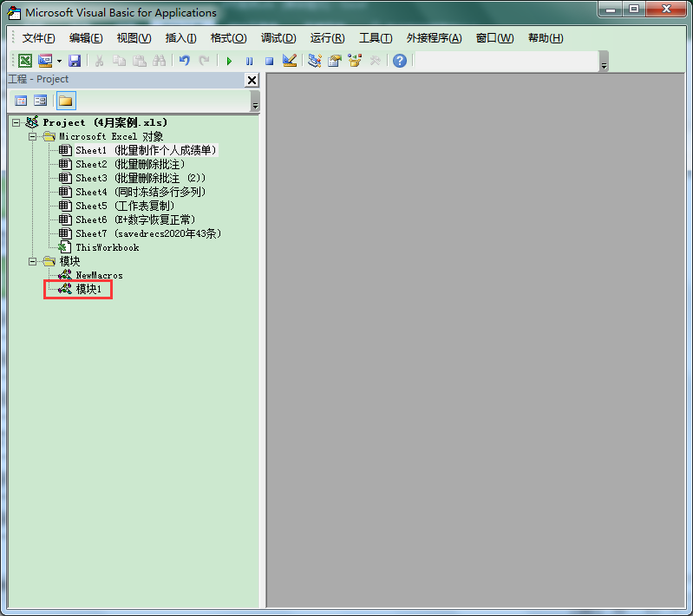Open the 视图(V) menu
This screenshot has height=616, width=693.
coord(134,38)
